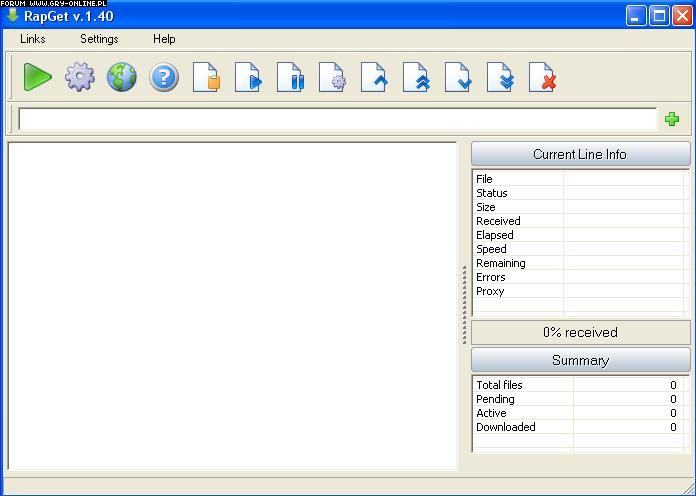Move selected link to bottom
This screenshot has width=696, height=496.
(x=501, y=77)
